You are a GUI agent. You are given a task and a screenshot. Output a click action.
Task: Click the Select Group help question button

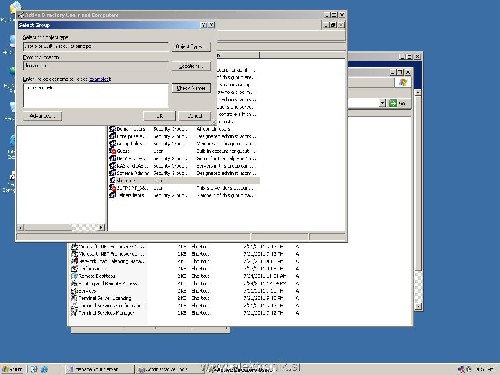click(x=204, y=25)
